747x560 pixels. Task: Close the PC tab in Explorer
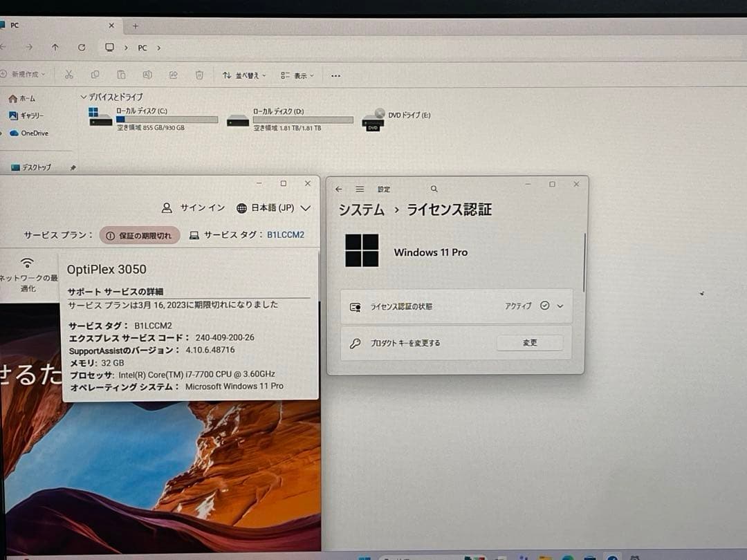point(111,26)
